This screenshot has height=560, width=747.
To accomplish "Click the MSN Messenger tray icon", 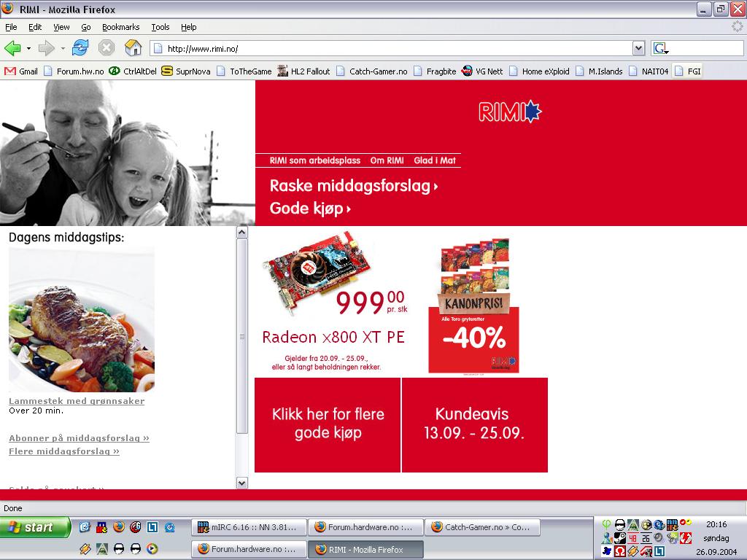I will 606,538.
